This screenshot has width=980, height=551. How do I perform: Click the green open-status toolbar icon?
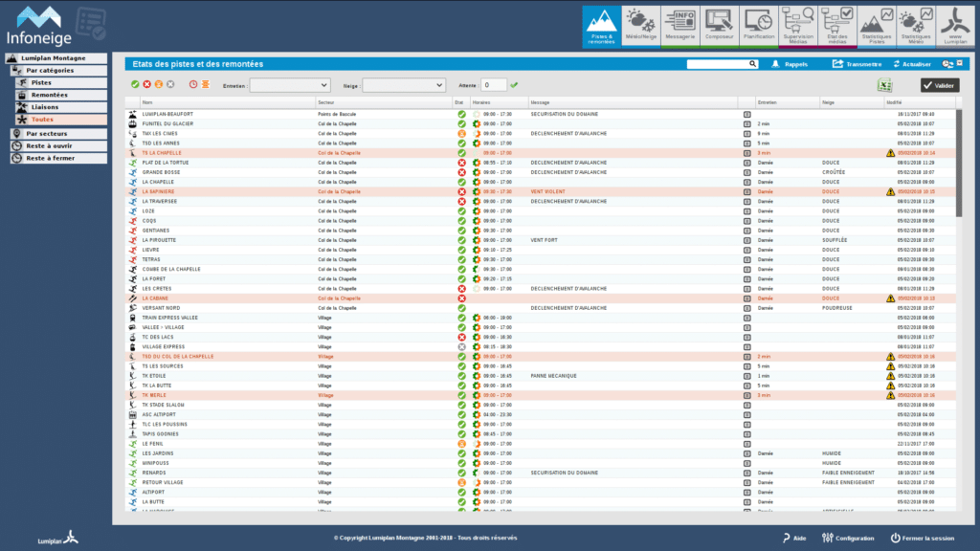point(135,84)
